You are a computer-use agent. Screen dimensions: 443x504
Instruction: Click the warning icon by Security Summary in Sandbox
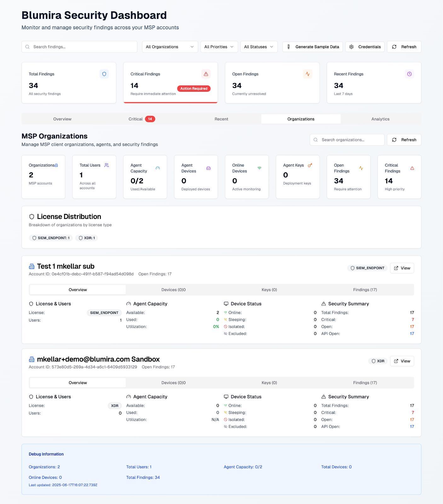pos(324,397)
